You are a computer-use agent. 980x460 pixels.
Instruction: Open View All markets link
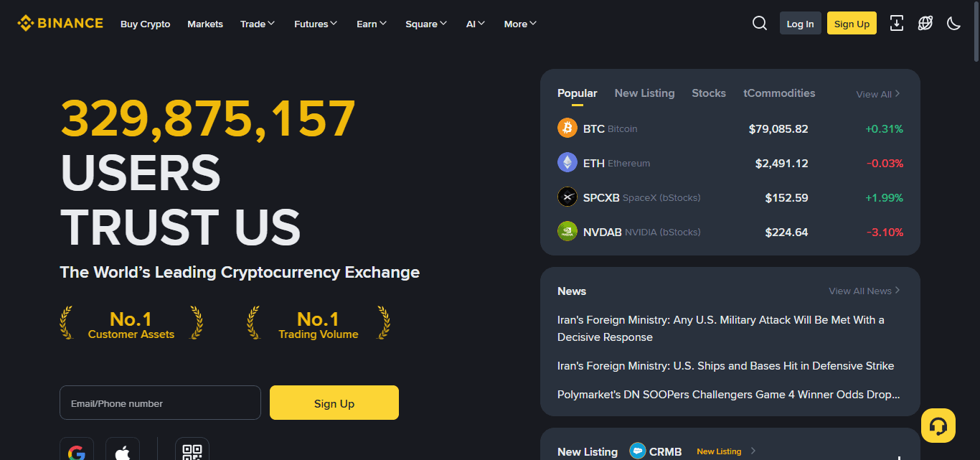[878, 94]
